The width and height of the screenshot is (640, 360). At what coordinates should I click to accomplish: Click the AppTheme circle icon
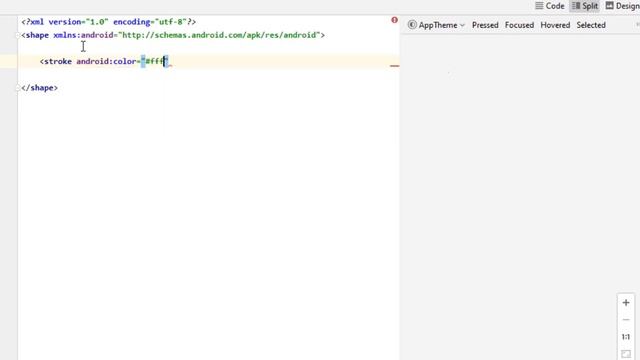click(x=412, y=25)
